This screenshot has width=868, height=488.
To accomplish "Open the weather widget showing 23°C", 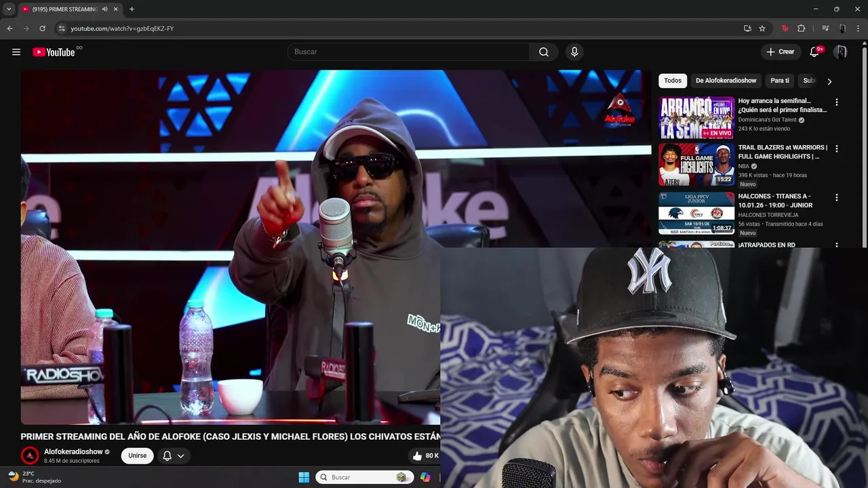I will [34, 477].
